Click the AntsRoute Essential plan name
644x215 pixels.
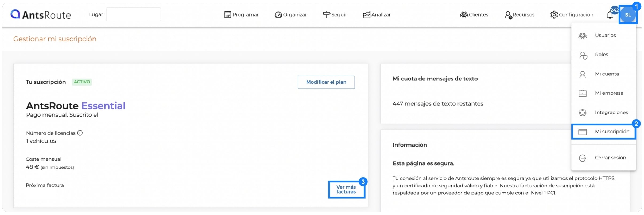[x=76, y=106]
